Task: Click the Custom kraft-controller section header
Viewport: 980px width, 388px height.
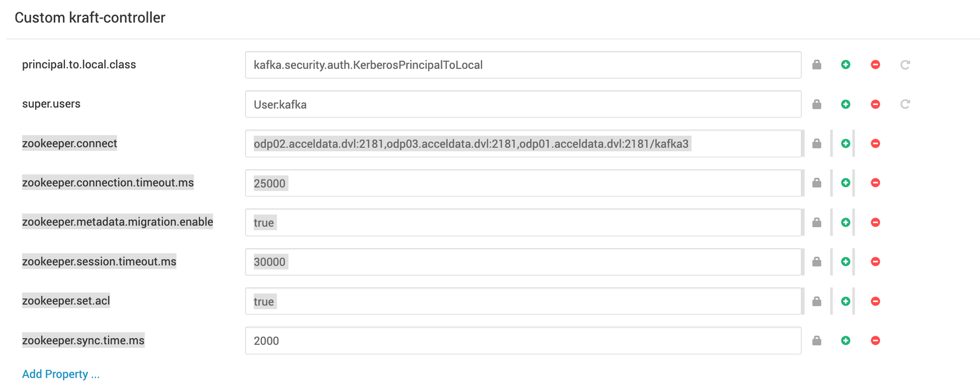Action: [x=90, y=18]
